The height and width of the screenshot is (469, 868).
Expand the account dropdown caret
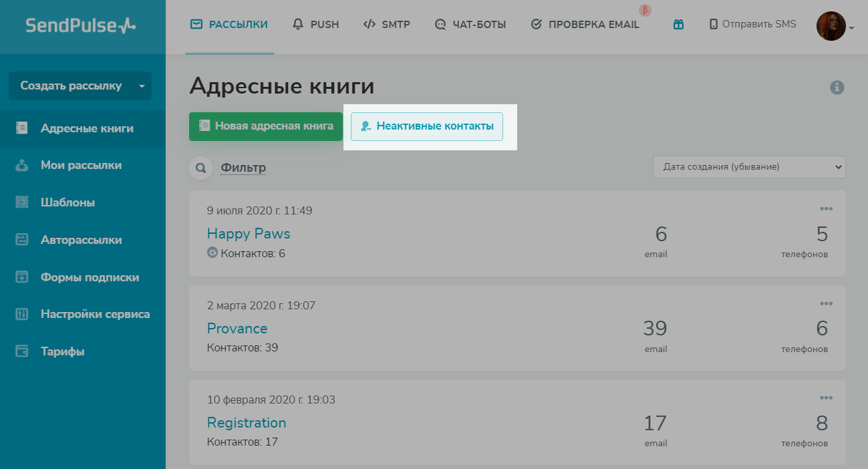click(851, 28)
